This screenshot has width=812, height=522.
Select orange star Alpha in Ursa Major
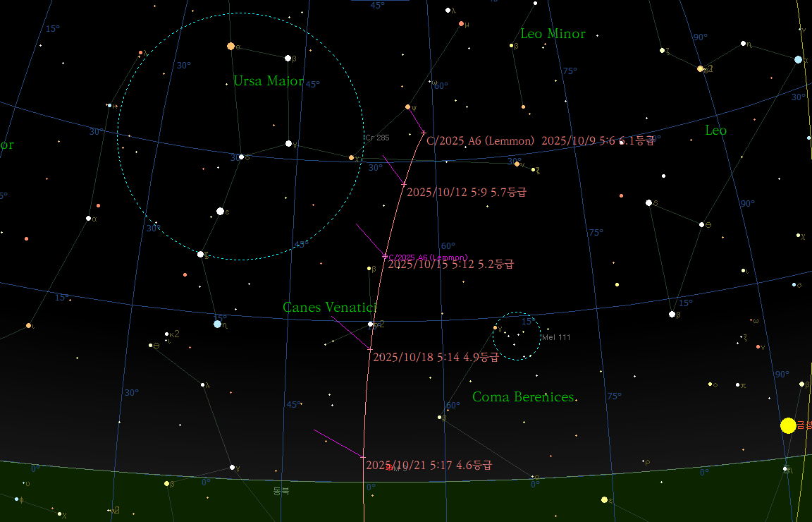[x=230, y=47]
